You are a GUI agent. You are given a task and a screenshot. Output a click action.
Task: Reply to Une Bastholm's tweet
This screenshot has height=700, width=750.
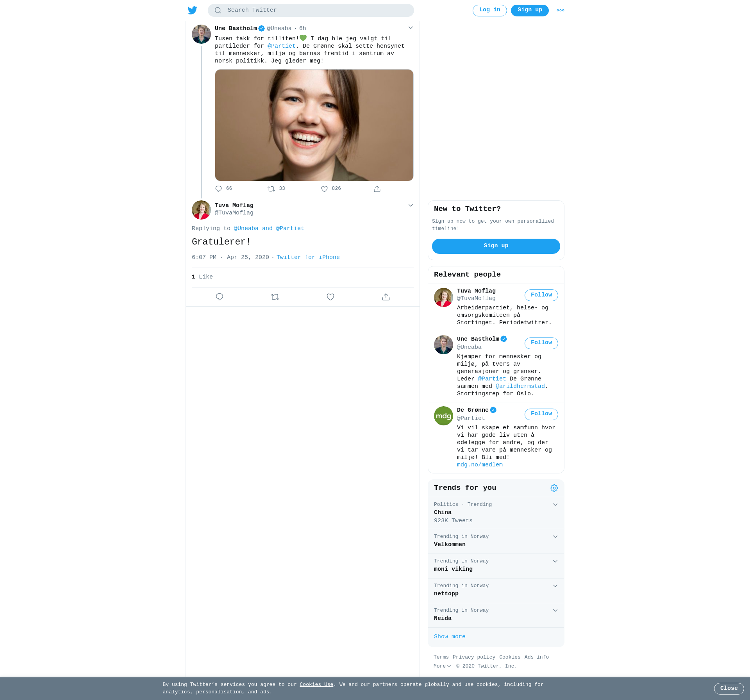pyautogui.click(x=219, y=189)
